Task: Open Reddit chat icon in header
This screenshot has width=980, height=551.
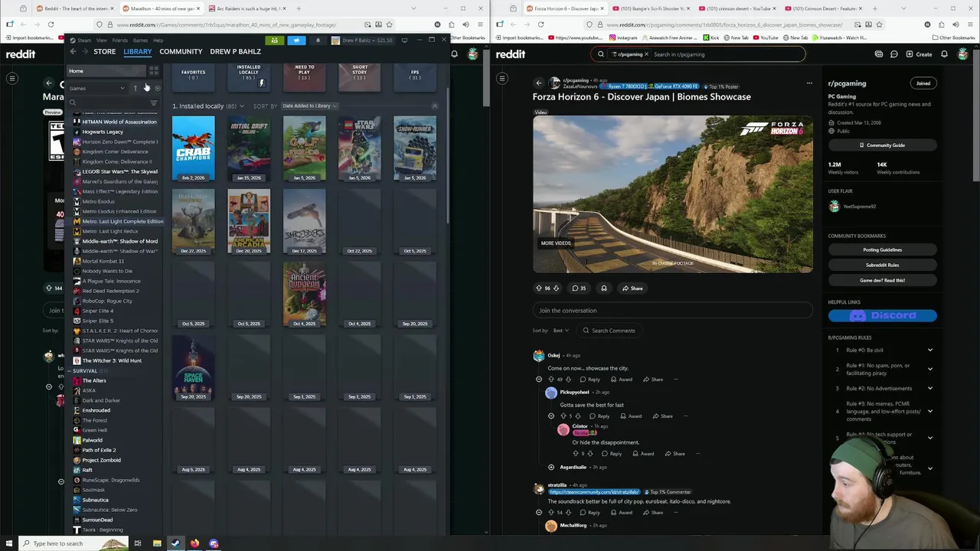Action: pyautogui.click(x=893, y=54)
